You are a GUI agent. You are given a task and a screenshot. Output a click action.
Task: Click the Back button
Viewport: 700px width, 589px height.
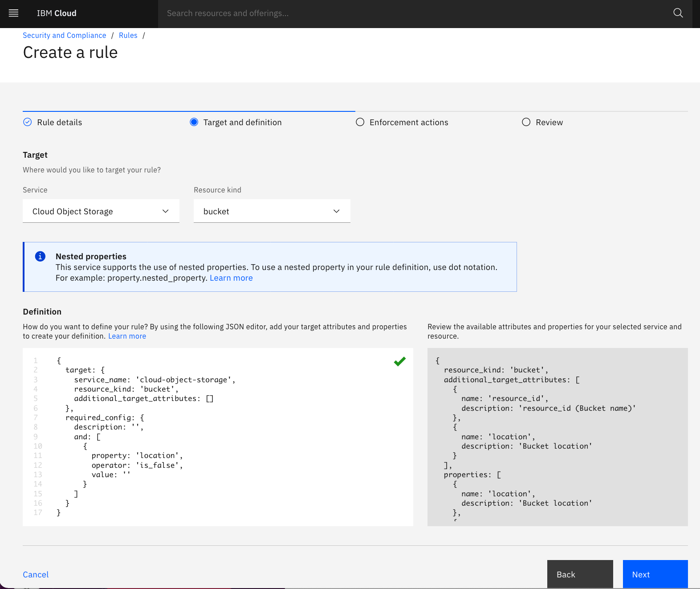pyautogui.click(x=580, y=574)
